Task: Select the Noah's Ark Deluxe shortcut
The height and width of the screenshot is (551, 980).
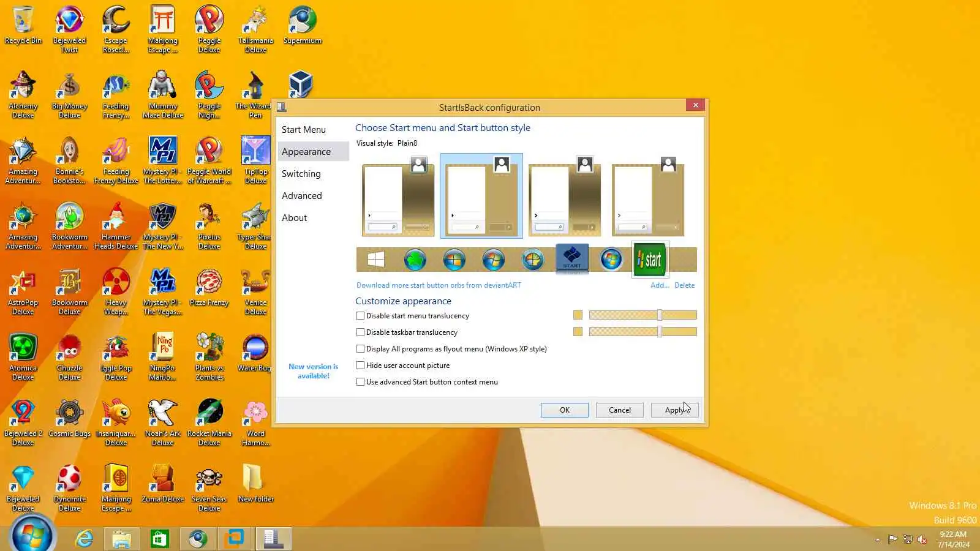Action: click(163, 422)
